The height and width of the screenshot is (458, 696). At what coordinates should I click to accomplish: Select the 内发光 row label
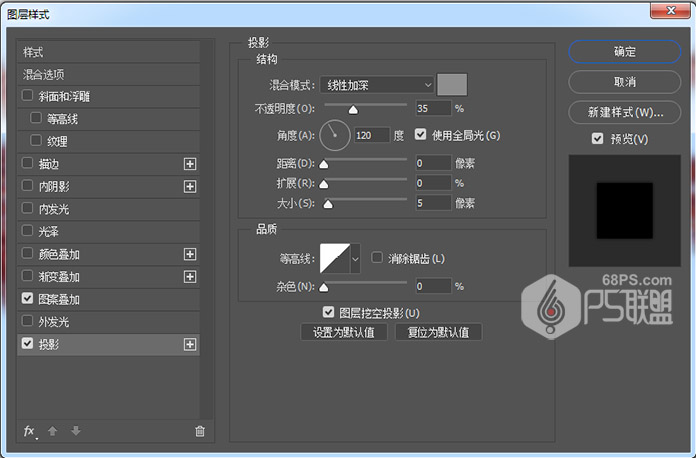(x=54, y=209)
